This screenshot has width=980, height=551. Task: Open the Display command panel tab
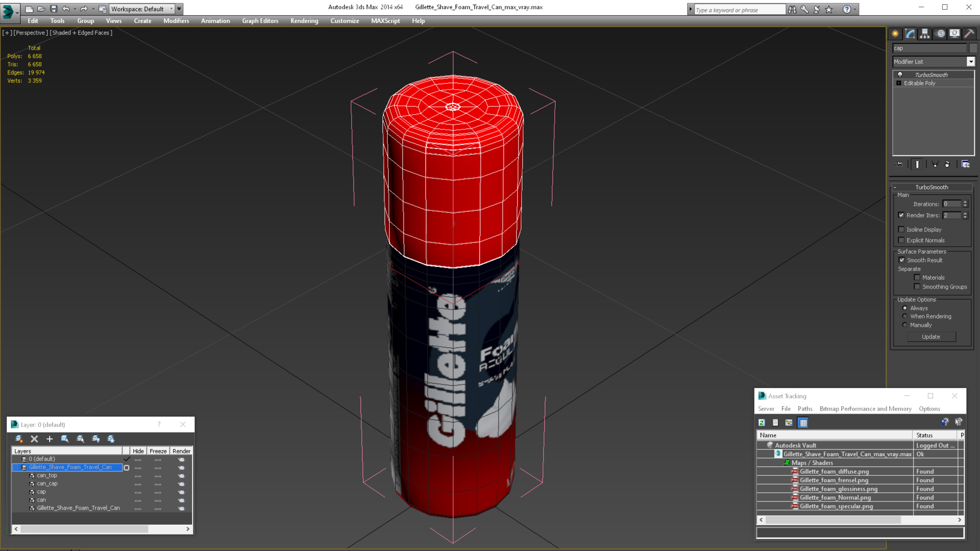point(954,34)
